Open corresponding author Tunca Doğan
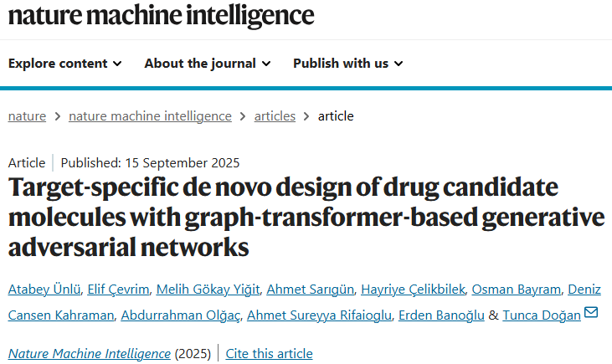Image resolution: width=612 pixels, height=364 pixels. point(542,315)
